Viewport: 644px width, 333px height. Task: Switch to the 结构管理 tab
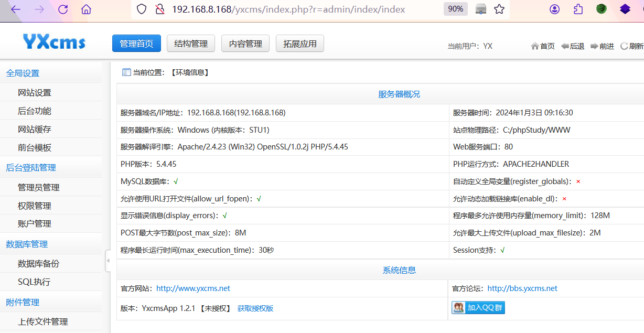click(x=191, y=44)
